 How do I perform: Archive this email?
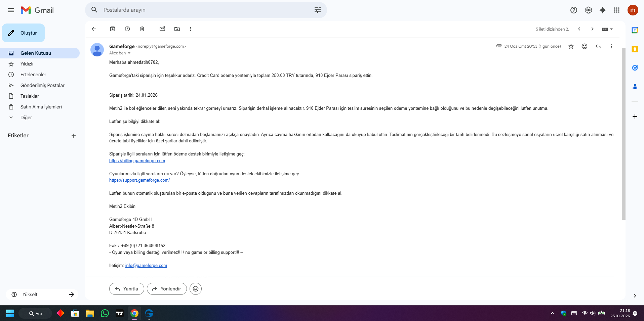point(113,29)
